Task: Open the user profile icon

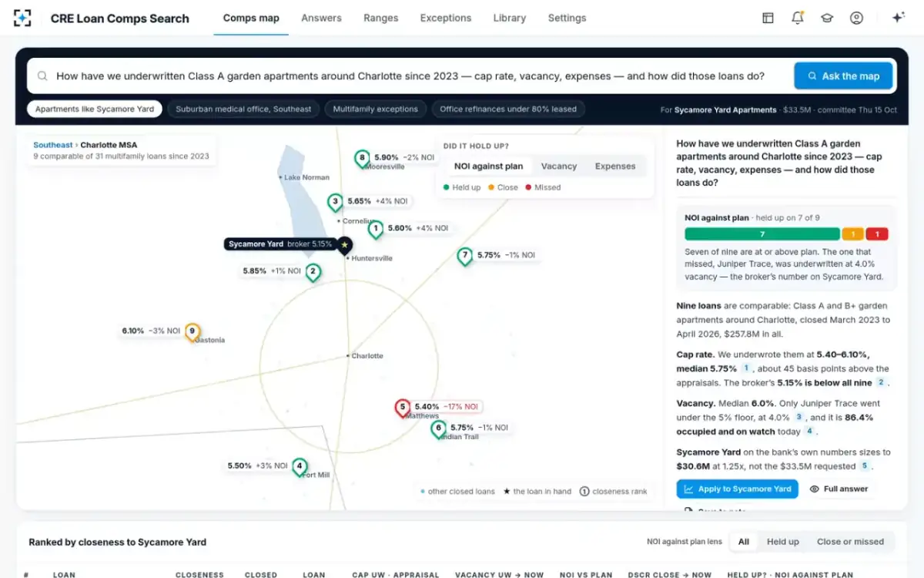Action: (856, 18)
